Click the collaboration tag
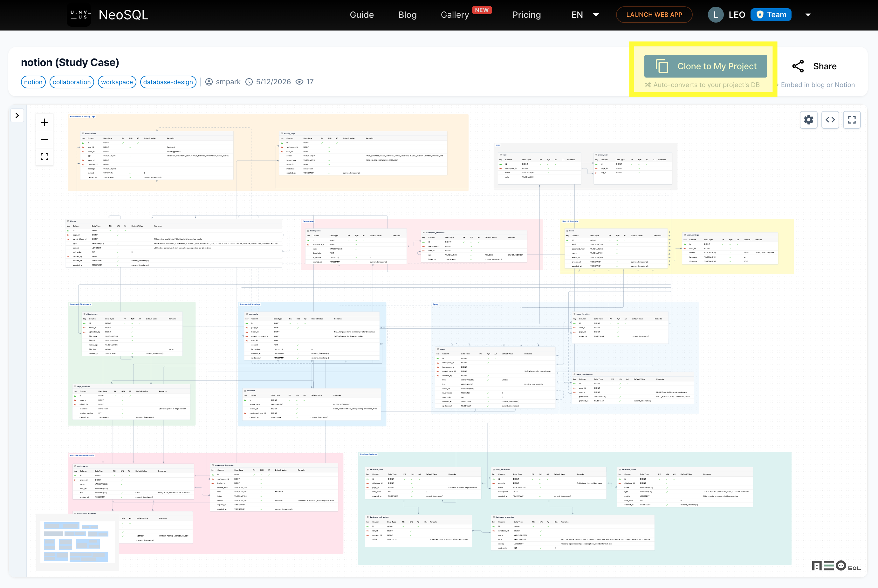The image size is (878, 588). (x=72, y=82)
